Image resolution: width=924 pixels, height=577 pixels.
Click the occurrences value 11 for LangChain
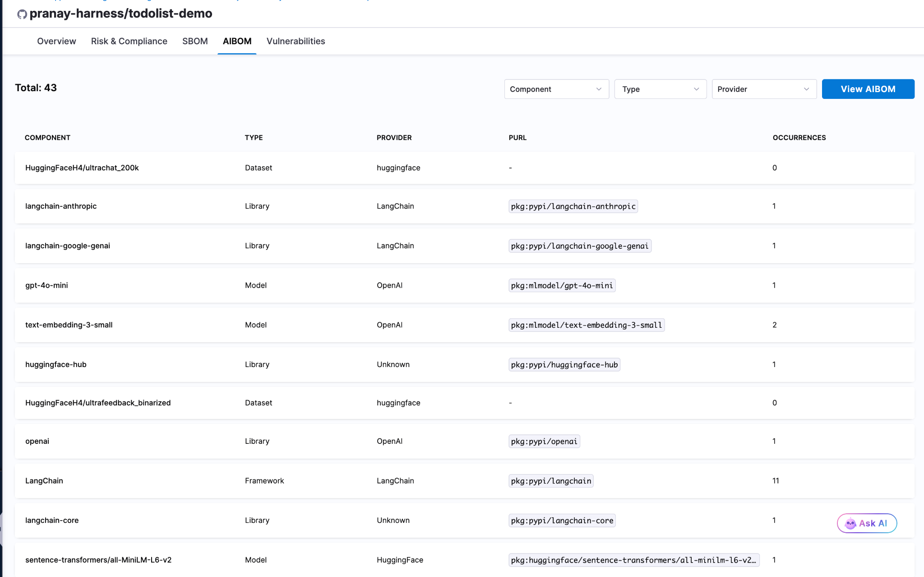(x=776, y=481)
